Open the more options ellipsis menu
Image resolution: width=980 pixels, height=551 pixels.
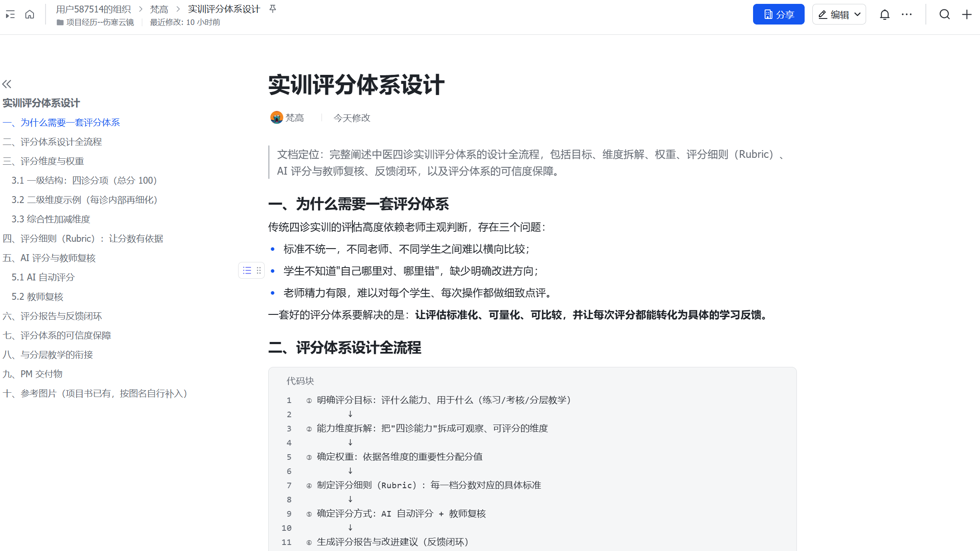click(x=906, y=15)
